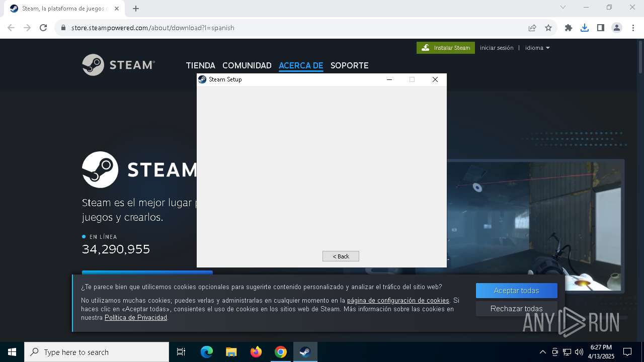Toggle Chrome side panel icon
The width and height of the screenshot is (644, 362).
coord(601,28)
